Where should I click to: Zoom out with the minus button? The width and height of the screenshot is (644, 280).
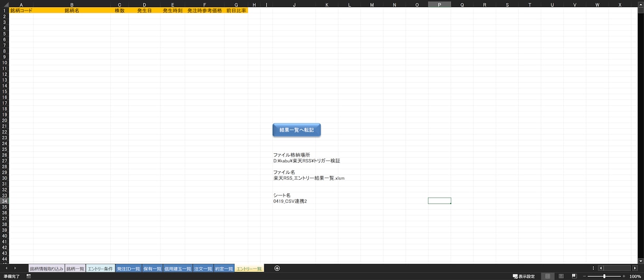(x=585, y=276)
